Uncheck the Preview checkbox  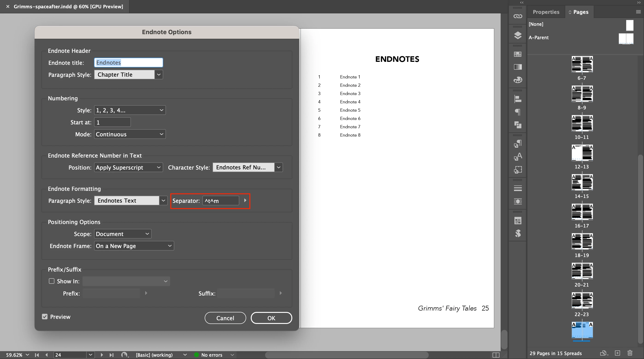tap(45, 317)
